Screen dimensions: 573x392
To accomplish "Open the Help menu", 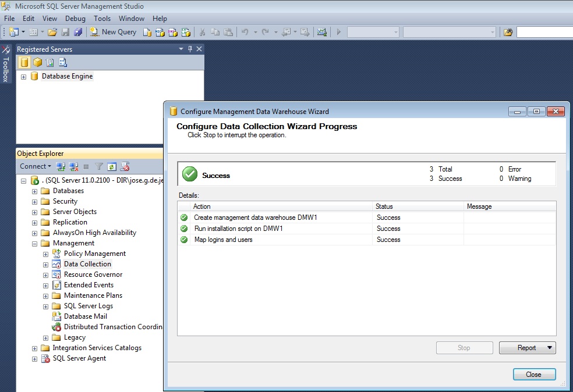I will tap(160, 19).
